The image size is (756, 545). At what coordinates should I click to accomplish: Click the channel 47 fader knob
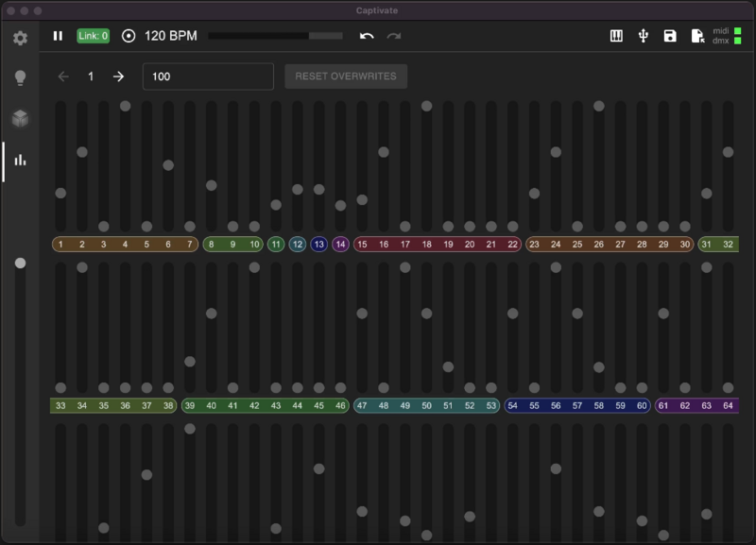(362, 314)
